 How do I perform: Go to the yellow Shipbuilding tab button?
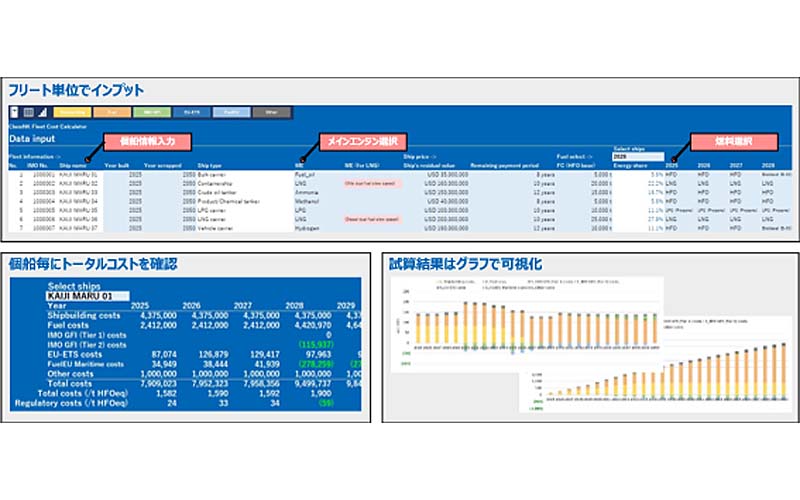(x=72, y=112)
